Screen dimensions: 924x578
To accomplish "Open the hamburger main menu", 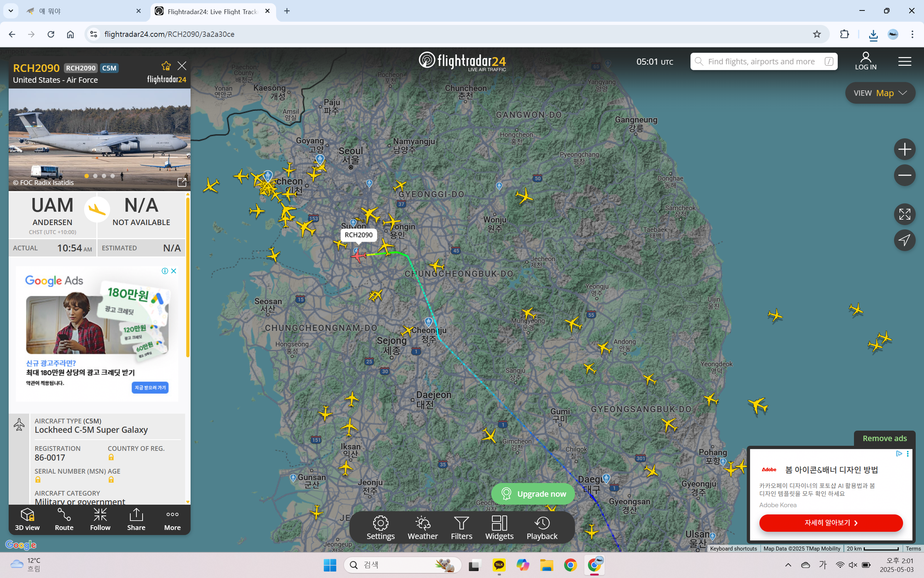I will pos(905,61).
